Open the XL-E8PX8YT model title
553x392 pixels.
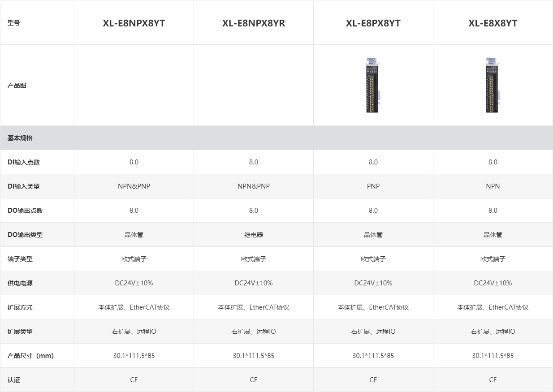pyautogui.click(x=373, y=23)
